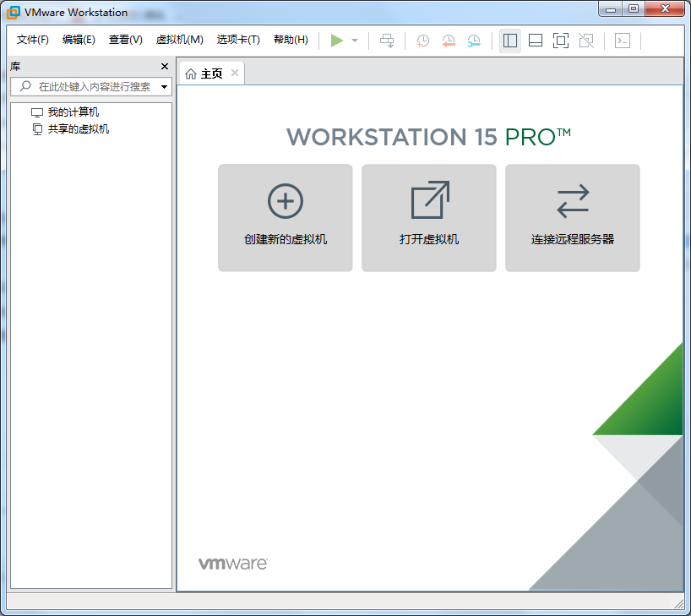This screenshot has width=691, height=616.
Task: Take a snapshot using the clock-plus icon
Action: (422, 41)
